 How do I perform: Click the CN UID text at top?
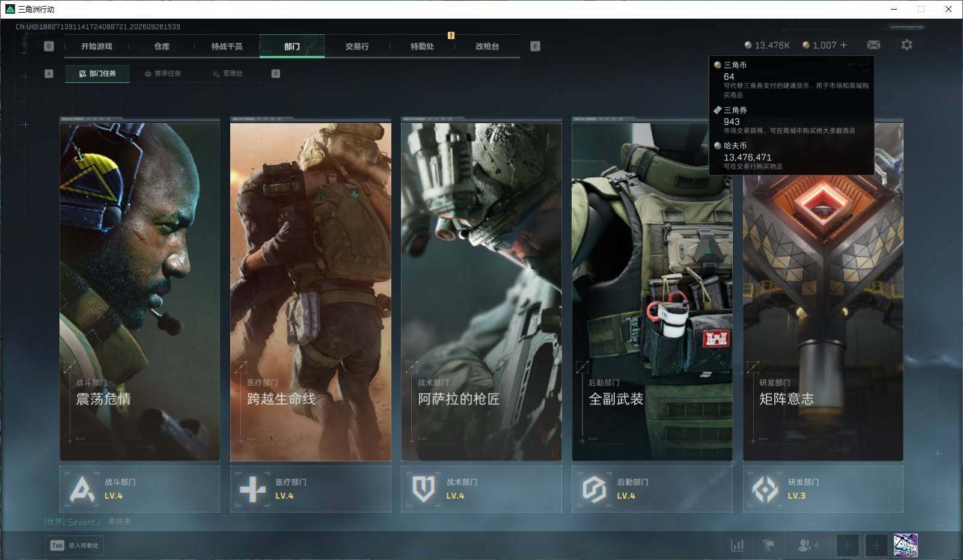[x=98, y=26]
